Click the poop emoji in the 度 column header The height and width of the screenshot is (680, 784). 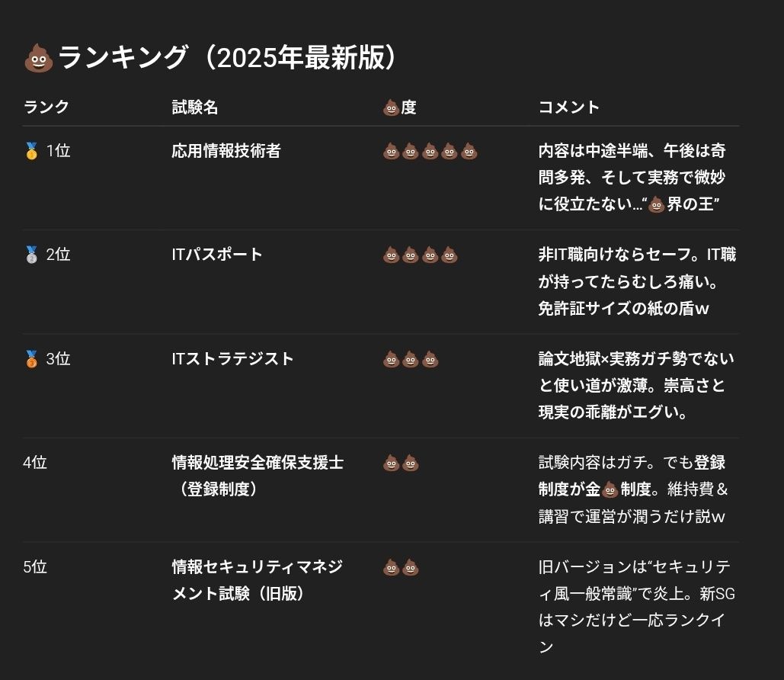(x=391, y=108)
